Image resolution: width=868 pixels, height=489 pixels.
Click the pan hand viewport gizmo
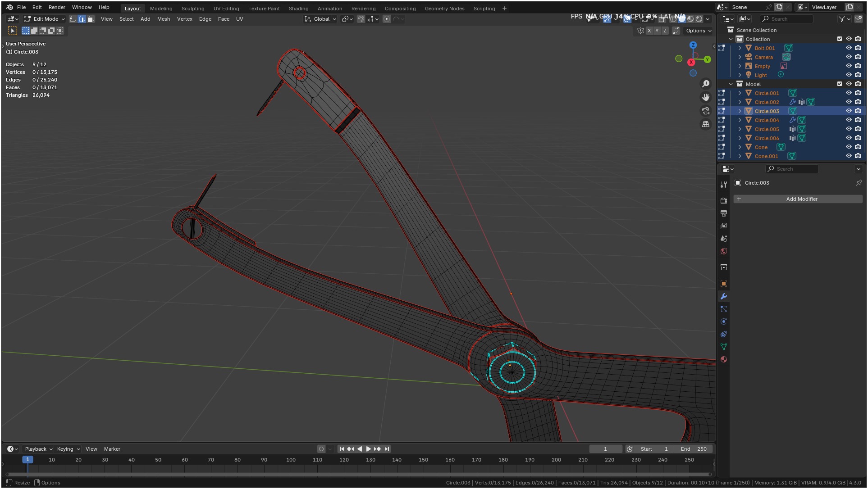click(706, 97)
